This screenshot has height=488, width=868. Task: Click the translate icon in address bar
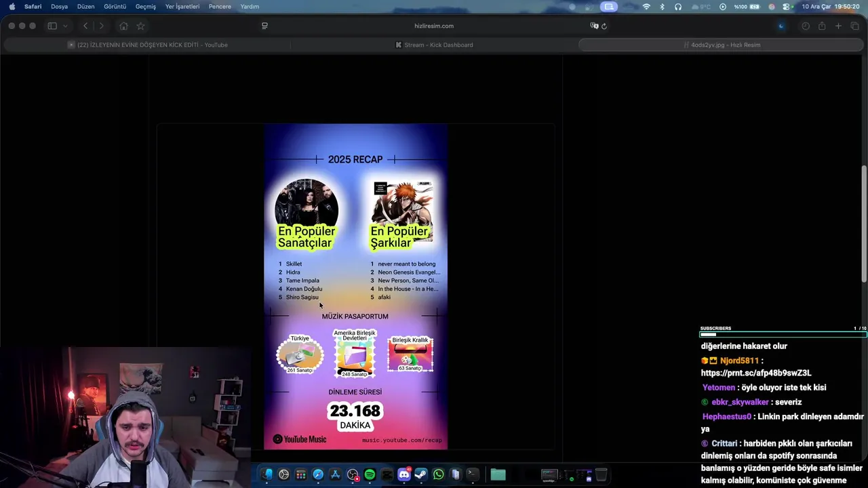[594, 26]
